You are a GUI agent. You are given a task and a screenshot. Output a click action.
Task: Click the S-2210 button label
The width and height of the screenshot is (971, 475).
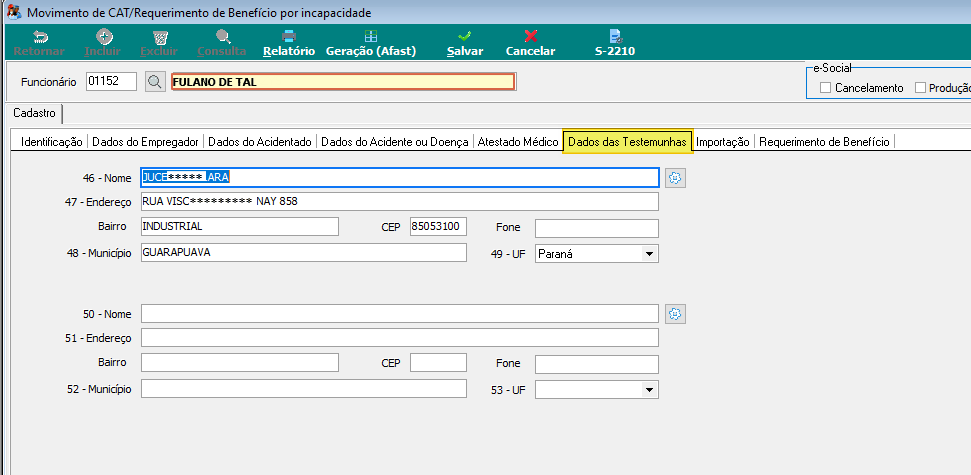[615, 51]
